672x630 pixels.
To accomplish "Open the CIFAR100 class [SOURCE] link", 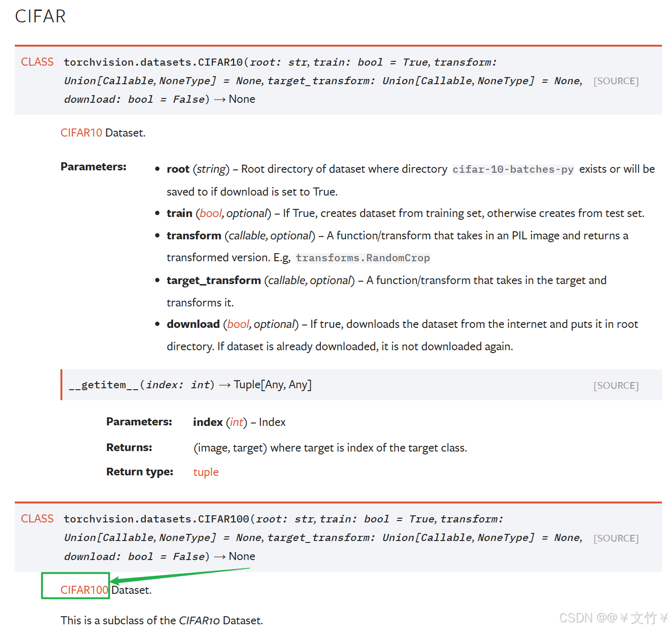I will tap(616, 538).
